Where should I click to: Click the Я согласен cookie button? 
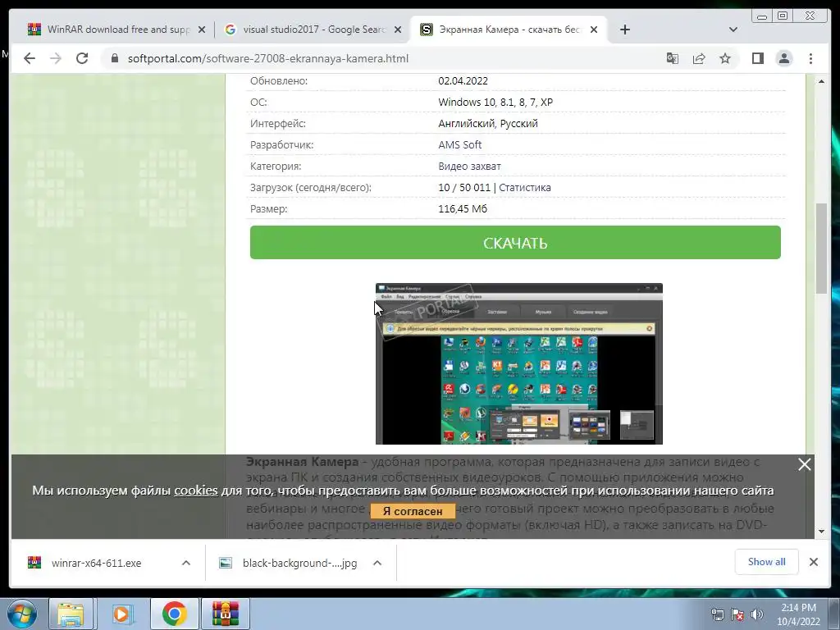pos(413,511)
